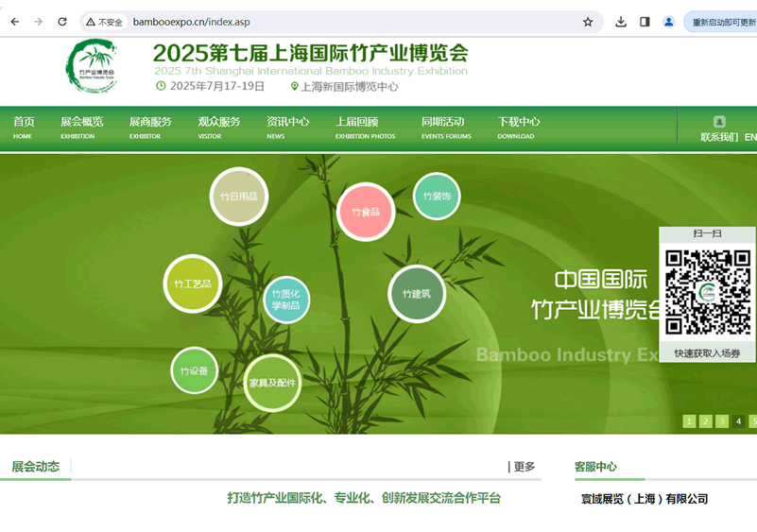Viewport: 757px width, 532px height.
Task: Click the 客服中心 heading
Action: point(595,467)
